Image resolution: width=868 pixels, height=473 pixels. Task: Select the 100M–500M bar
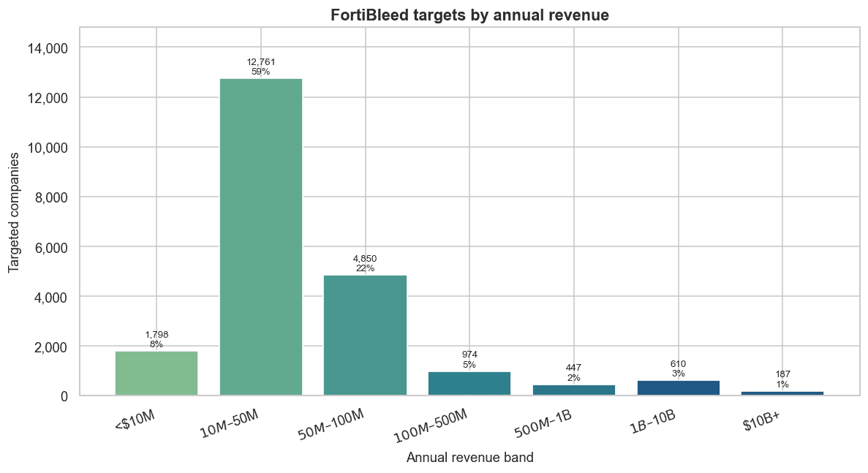coord(469,383)
